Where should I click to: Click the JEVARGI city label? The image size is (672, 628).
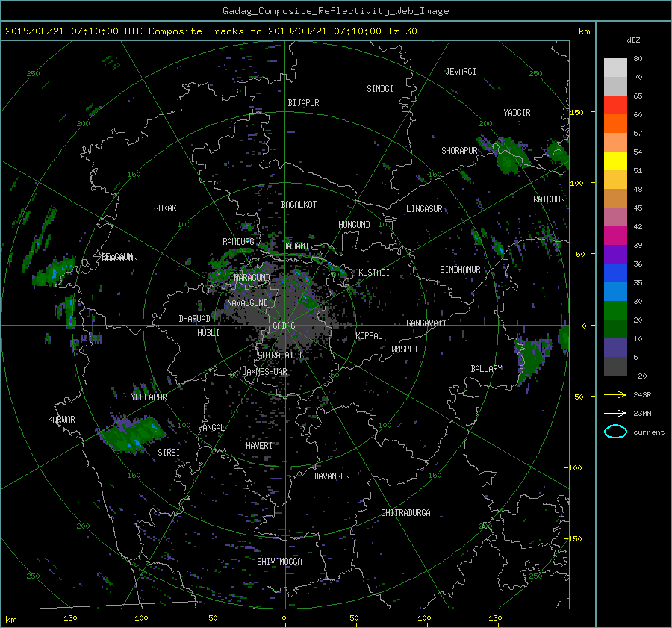(461, 72)
